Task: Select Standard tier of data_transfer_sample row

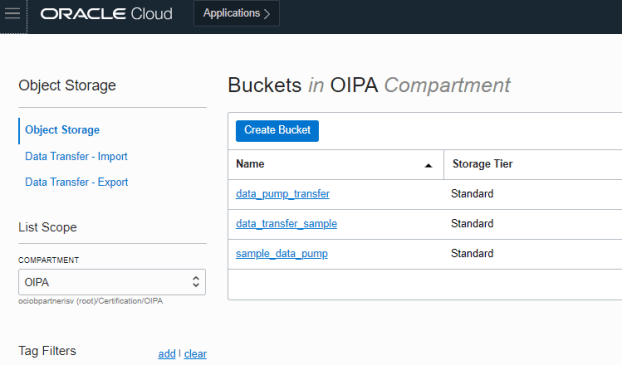Action: 472,224
